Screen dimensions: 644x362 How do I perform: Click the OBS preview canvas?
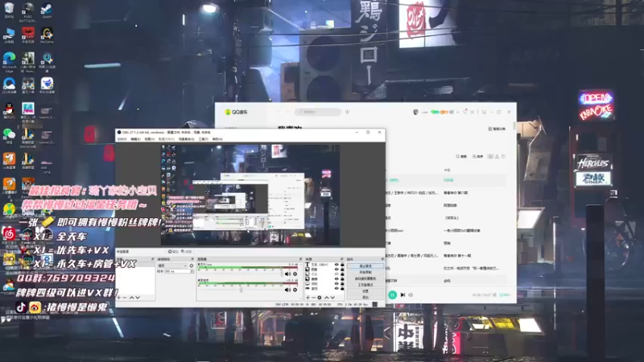click(x=250, y=195)
